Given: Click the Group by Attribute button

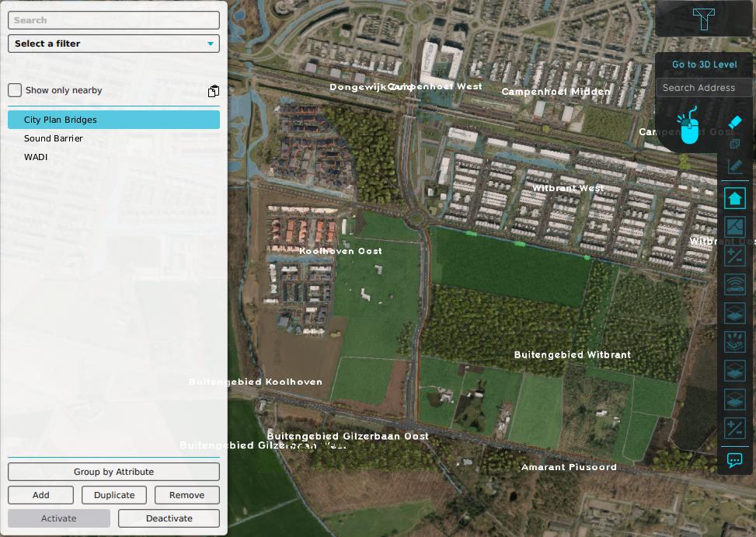Looking at the screenshot, I should pyautogui.click(x=113, y=472).
